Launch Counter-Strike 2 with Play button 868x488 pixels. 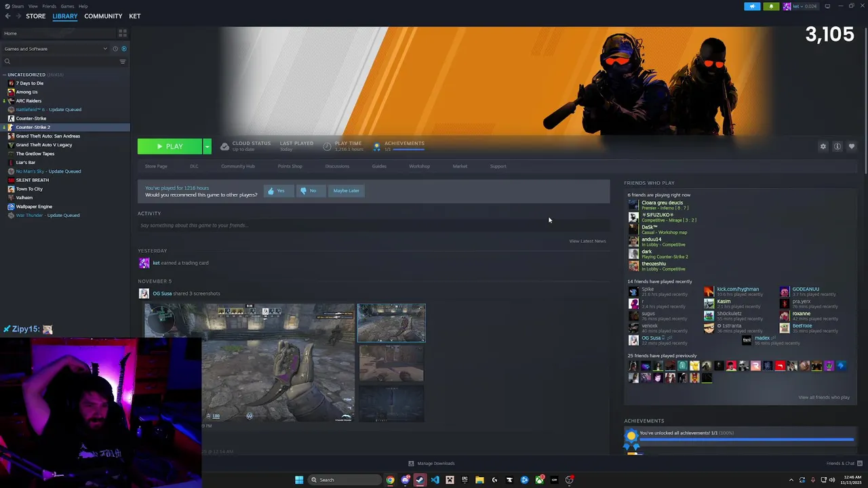tap(170, 146)
